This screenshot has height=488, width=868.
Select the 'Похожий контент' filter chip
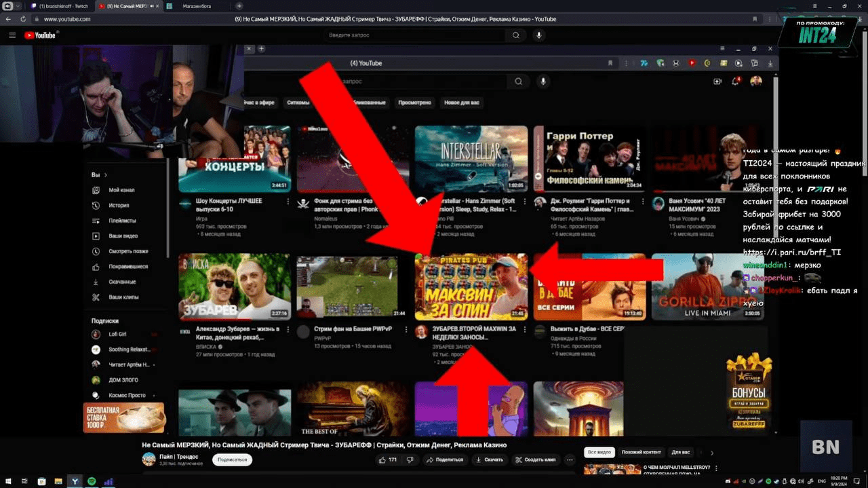[x=641, y=452]
